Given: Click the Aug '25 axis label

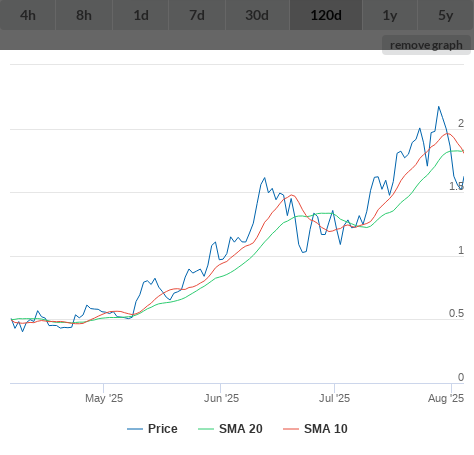Looking at the screenshot, I should (x=446, y=398).
